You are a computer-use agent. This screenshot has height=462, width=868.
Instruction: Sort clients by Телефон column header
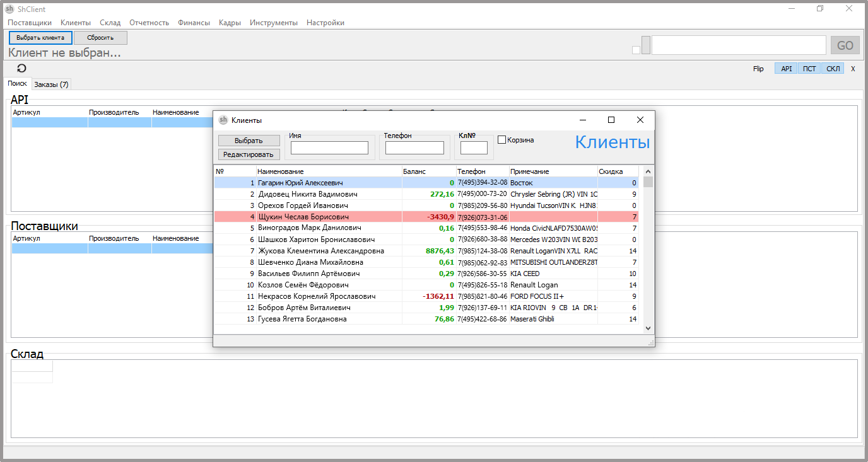(483, 171)
